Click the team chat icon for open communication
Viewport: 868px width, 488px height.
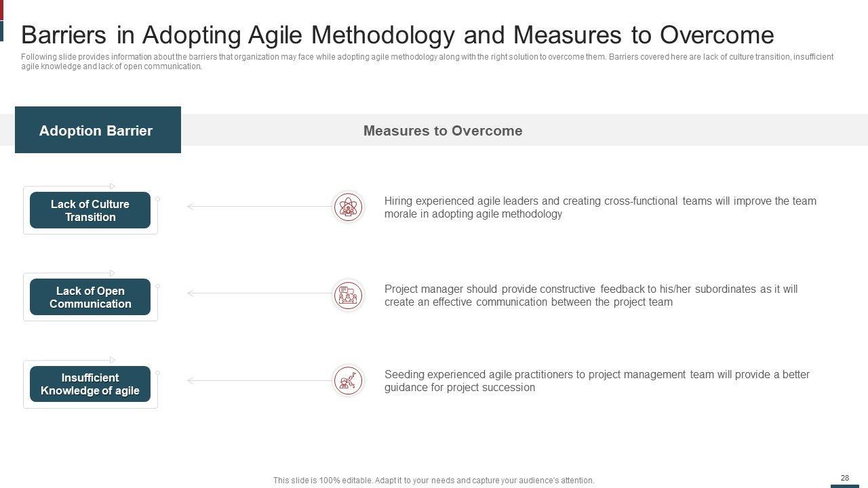coord(348,295)
